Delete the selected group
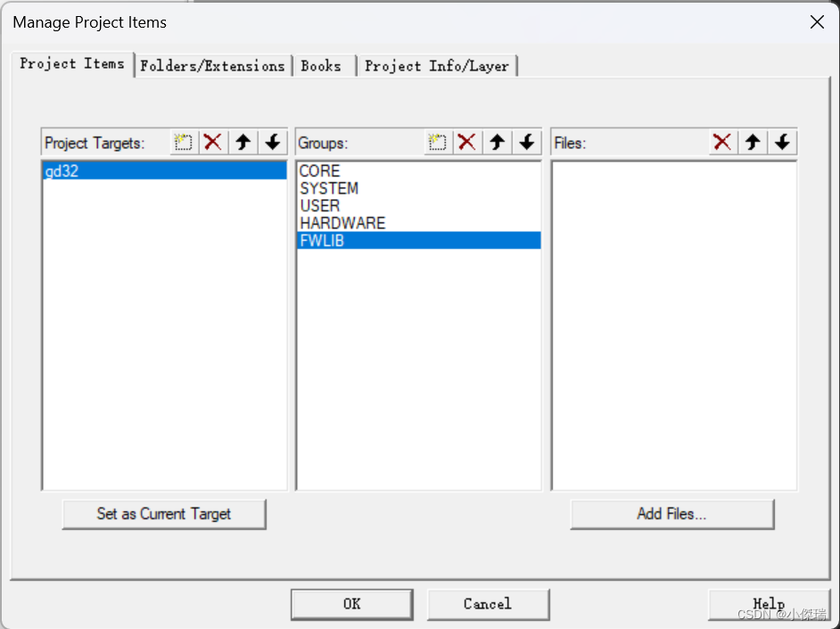The height and width of the screenshot is (629, 840). pyautogui.click(x=467, y=143)
